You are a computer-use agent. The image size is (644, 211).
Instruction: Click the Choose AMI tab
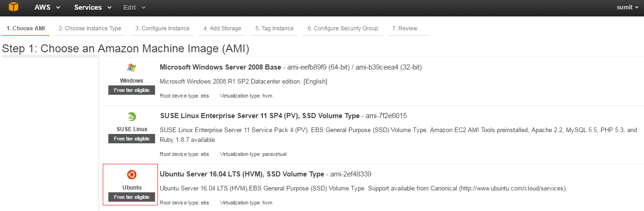tap(26, 28)
